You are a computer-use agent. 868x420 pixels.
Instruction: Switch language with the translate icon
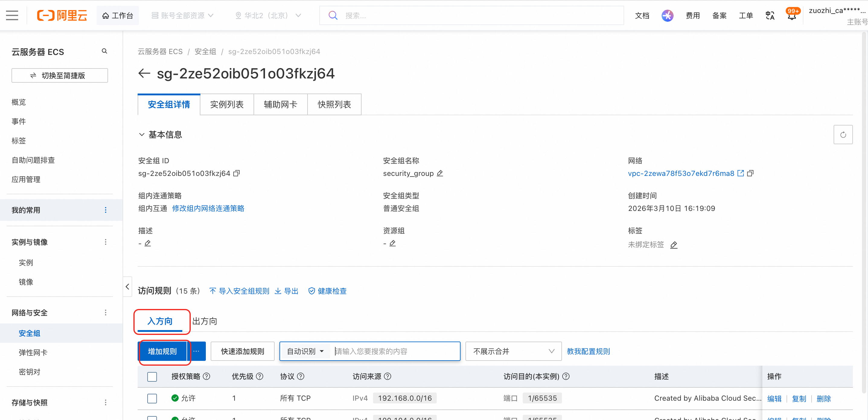click(770, 15)
